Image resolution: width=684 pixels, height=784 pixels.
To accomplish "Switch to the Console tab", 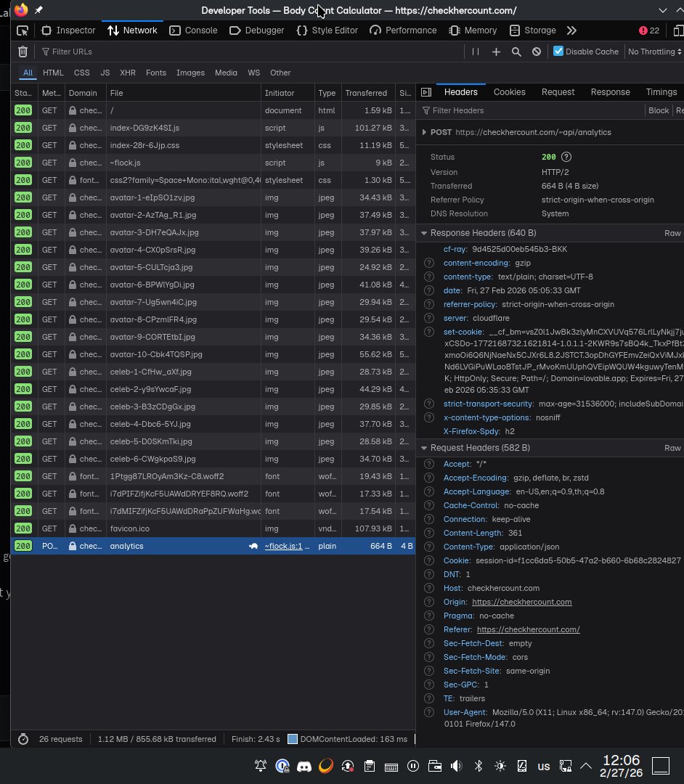I will click(193, 30).
